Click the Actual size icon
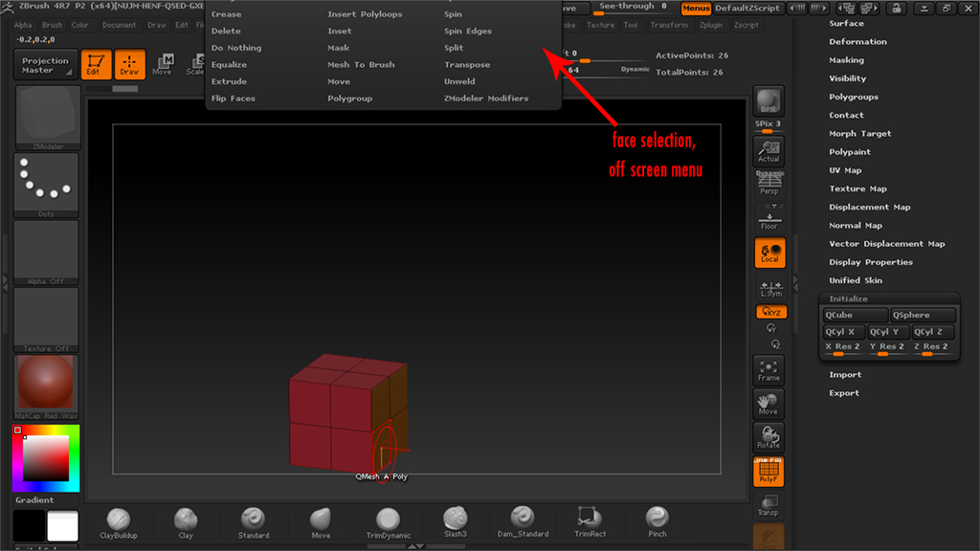The width and height of the screenshot is (980, 551). tap(768, 152)
